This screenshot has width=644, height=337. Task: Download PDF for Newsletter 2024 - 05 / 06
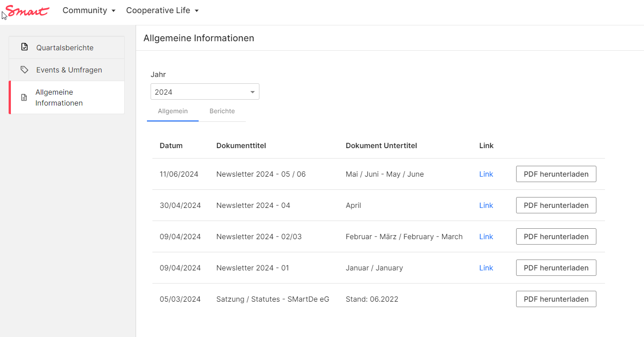click(x=556, y=174)
